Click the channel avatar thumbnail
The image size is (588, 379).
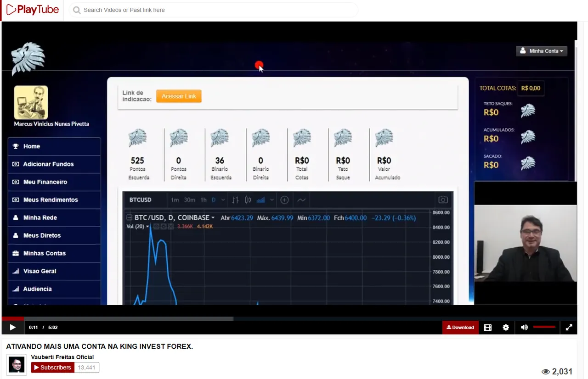17,364
